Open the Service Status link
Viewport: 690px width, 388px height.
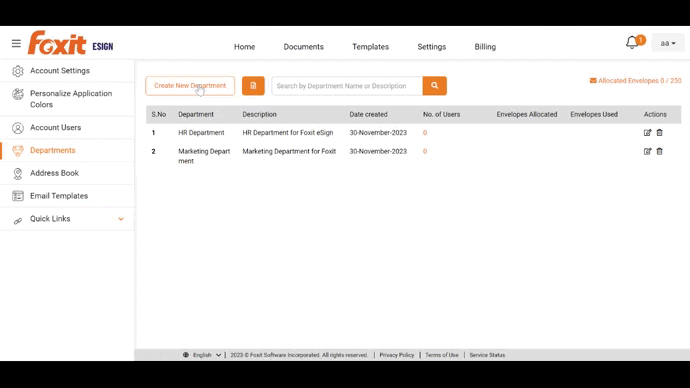487,355
